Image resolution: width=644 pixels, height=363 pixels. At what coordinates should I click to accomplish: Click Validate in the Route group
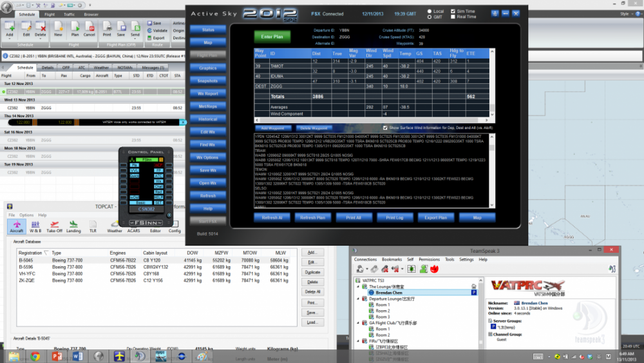[x=157, y=30]
